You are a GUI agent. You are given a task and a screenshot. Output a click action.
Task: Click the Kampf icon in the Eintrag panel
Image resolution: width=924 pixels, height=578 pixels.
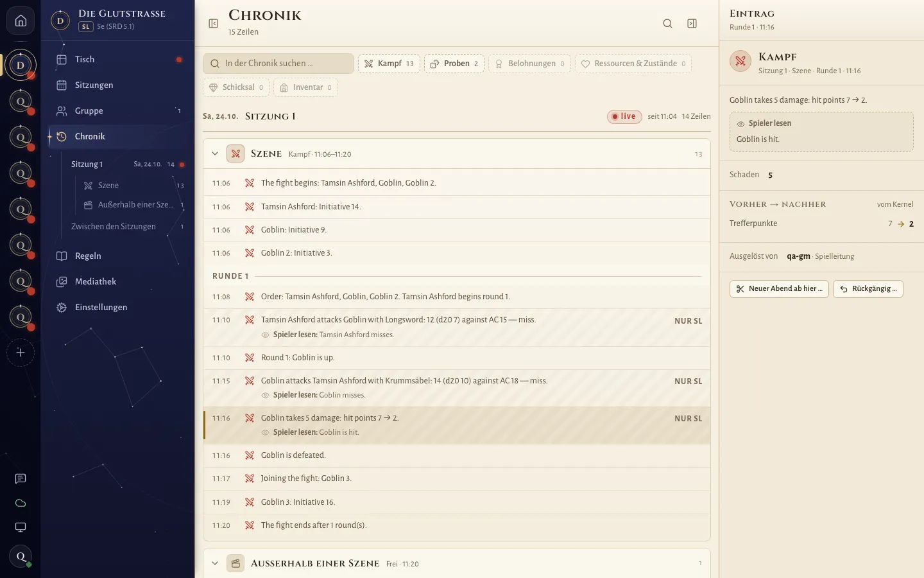pyautogui.click(x=740, y=62)
